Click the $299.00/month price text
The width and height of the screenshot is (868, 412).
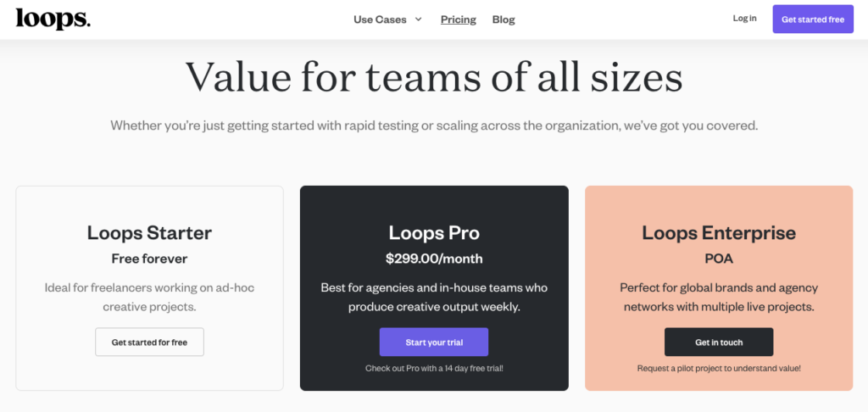pyautogui.click(x=434, y=259)
